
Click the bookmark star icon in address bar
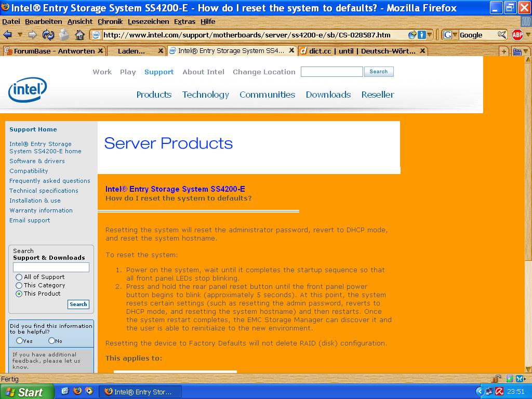[x=413, y=35]
